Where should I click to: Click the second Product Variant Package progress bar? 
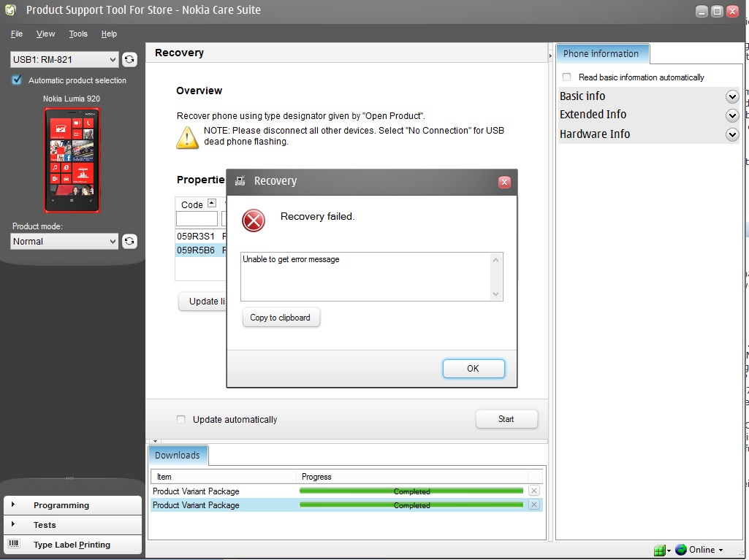[x=411, y=505]
